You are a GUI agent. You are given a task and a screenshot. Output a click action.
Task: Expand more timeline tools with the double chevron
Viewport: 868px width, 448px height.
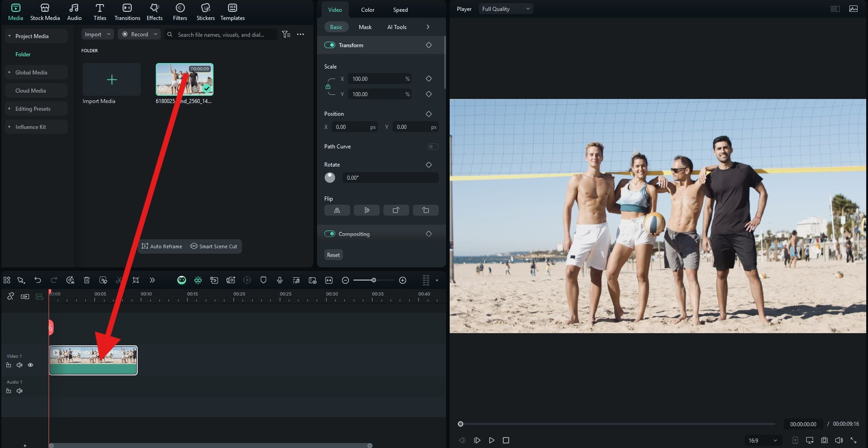tap(152, 280)
